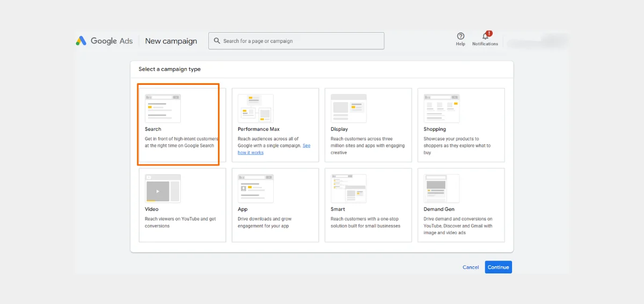This screenshot has width=644, height=304.
Task: Click the 'Display' campaign title text
Action: coord(339,129)
